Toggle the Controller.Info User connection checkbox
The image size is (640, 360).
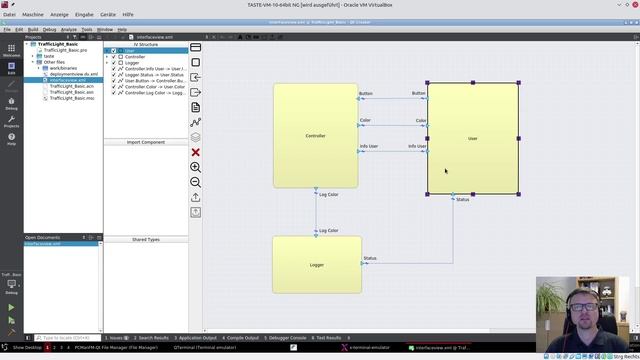coord(114,69)
